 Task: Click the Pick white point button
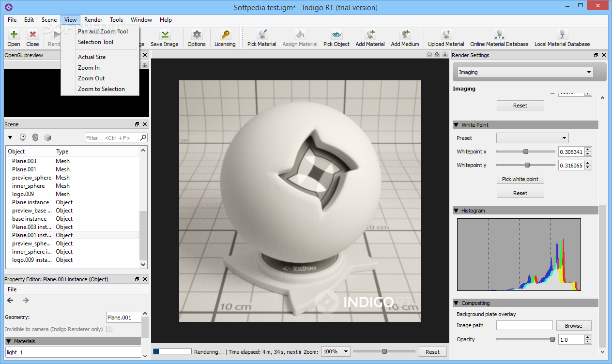(520, 179)
